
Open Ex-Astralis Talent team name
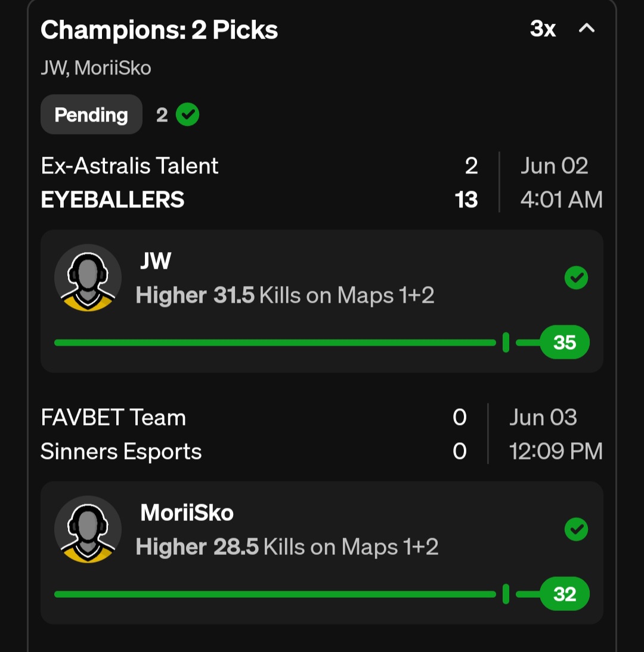[x=129, y=166]
